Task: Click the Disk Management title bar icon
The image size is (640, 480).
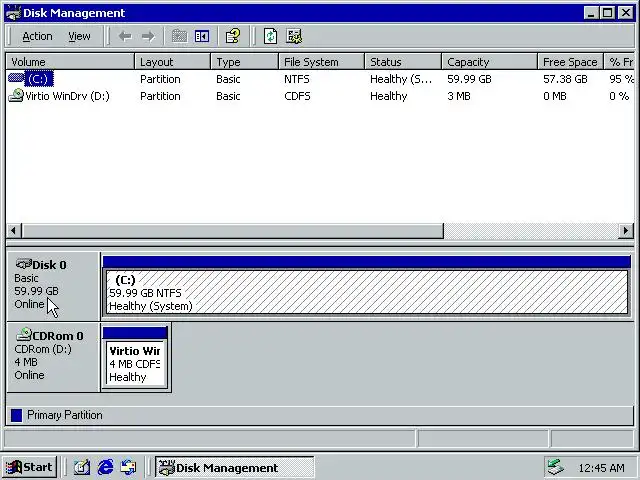Action: [x=13, y=13]
